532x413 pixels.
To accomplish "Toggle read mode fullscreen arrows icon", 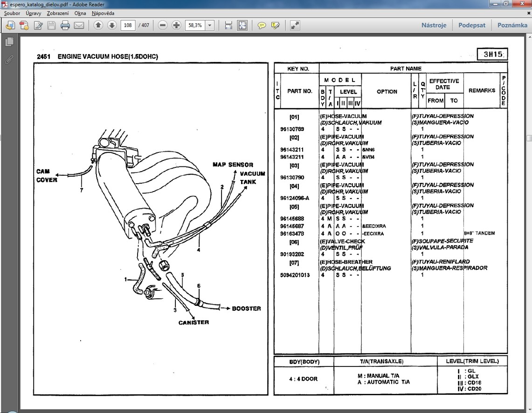I will tap(295, 26).
